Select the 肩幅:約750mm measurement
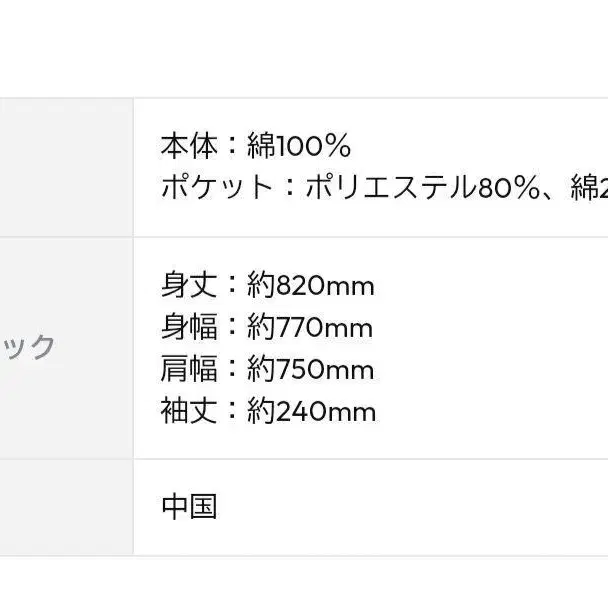608x608 pixels. [x=268, y=369]
